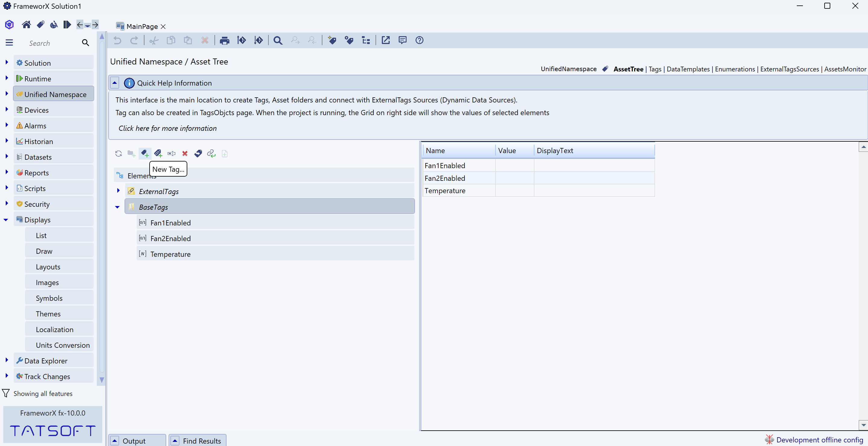
Task: Click the DisplayText column header
Action: click(x=594, y=150)
